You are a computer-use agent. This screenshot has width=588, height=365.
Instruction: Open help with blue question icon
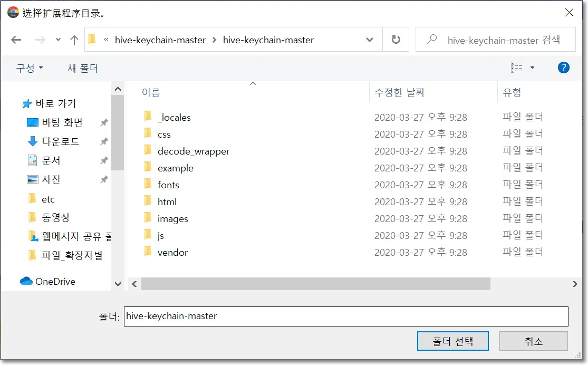(563, 68)
